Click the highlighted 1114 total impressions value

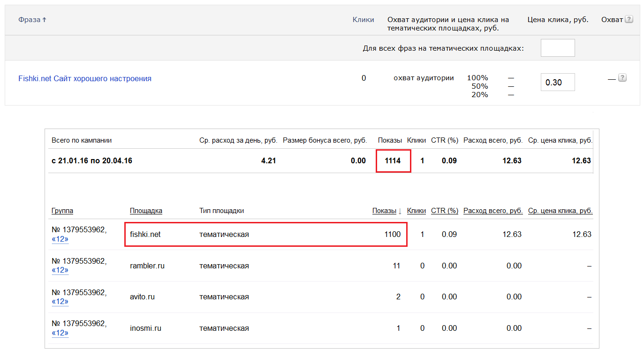393,161
